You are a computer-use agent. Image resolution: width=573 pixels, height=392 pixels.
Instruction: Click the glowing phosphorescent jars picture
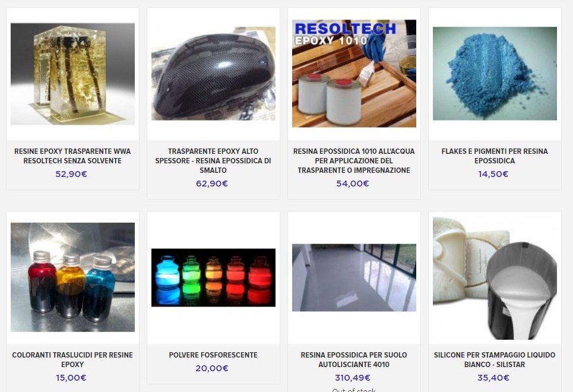point(213,277)
